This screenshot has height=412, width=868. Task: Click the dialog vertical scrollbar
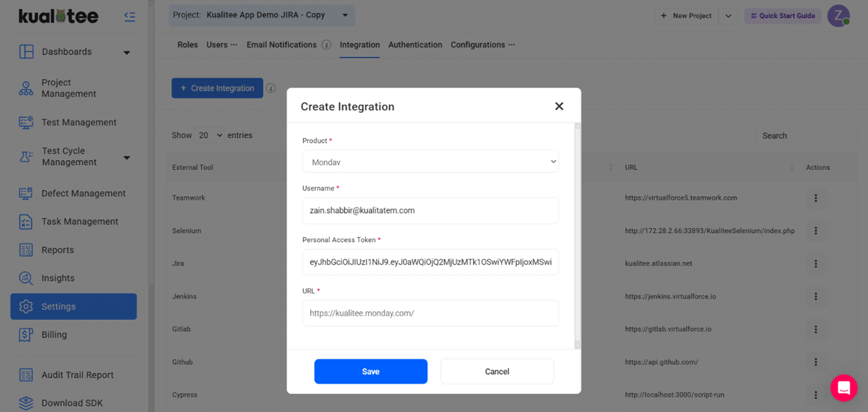click(x=577, y=236)
